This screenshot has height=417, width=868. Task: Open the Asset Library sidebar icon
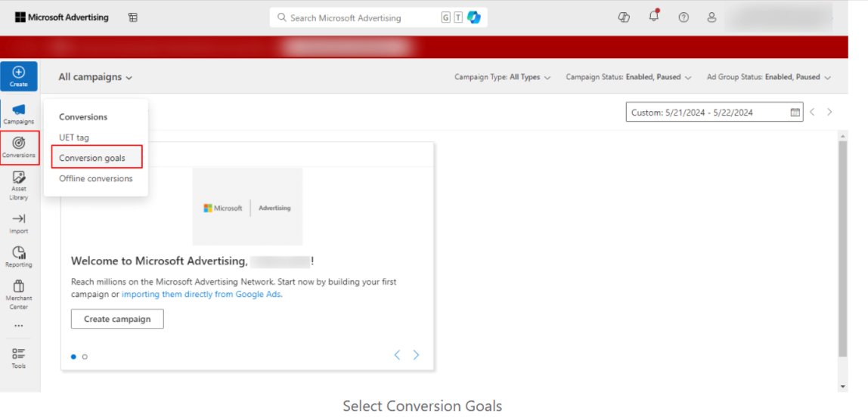[19, 185]
